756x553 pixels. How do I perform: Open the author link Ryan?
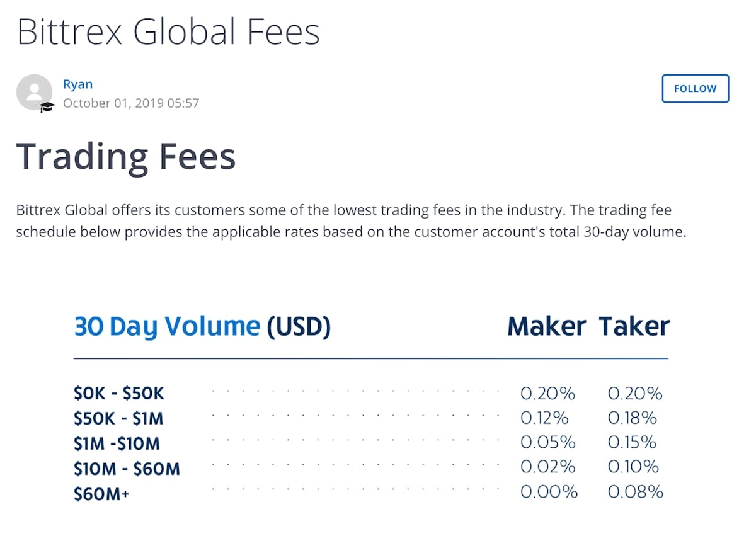click(x=78, y=84)
